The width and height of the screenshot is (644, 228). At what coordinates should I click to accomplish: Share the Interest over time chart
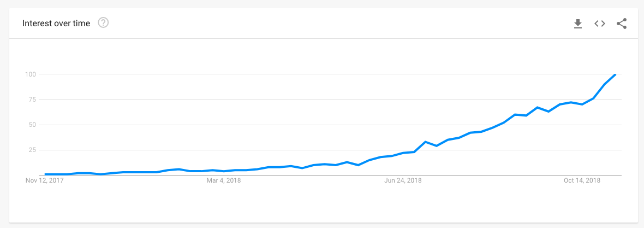622,24
